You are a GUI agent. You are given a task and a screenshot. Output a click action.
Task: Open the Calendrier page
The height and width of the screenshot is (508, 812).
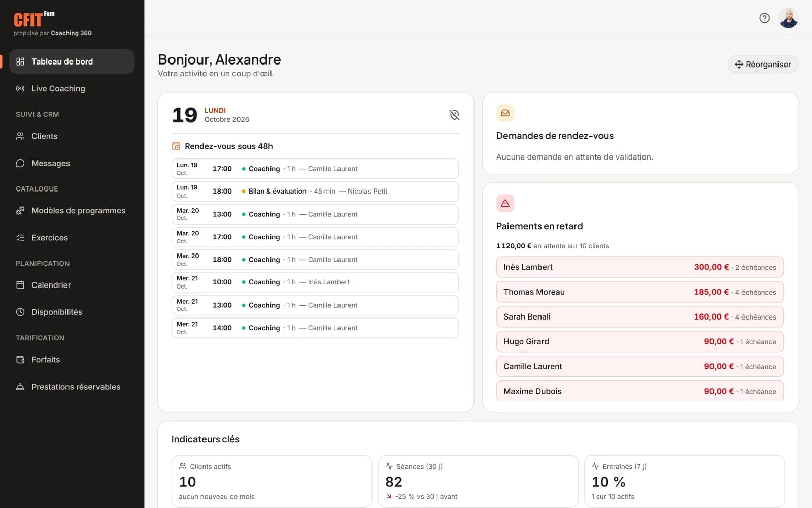(x=72, y=285)
